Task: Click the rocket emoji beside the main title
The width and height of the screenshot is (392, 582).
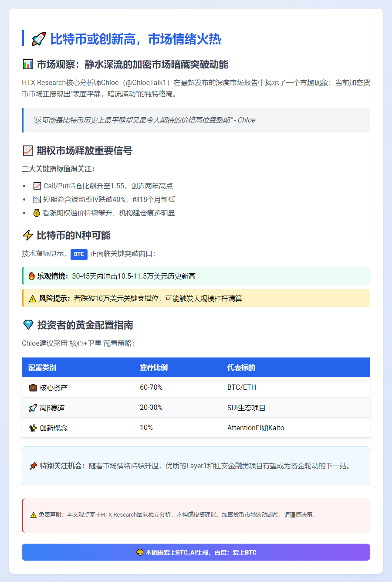Action: coord(39,39)
